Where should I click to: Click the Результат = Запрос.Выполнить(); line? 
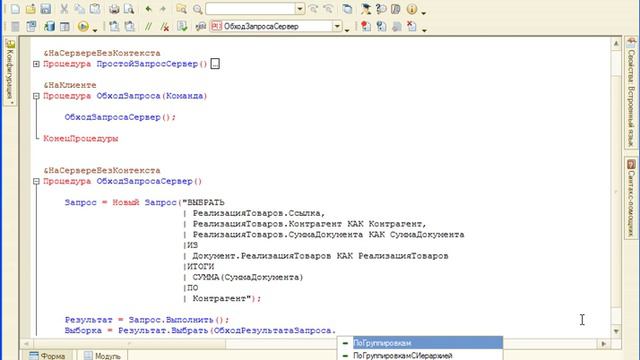coord(147,320)
